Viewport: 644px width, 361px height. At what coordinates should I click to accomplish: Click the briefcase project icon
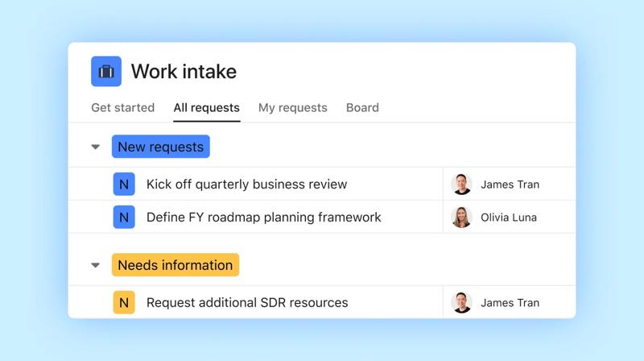(x=106, y=72)
